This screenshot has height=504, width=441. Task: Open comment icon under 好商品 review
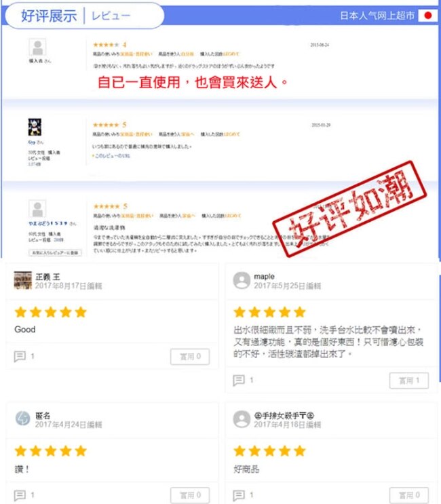(239, 495)
